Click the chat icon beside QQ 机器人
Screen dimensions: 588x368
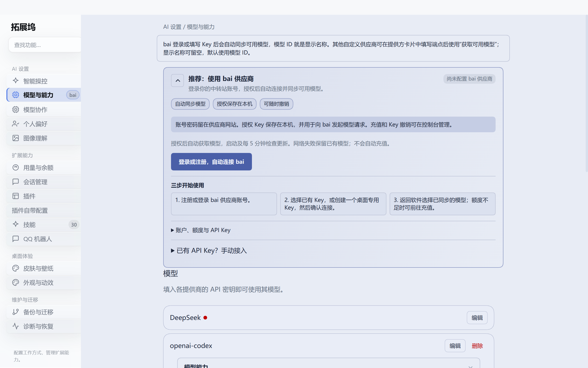(16, 239)
